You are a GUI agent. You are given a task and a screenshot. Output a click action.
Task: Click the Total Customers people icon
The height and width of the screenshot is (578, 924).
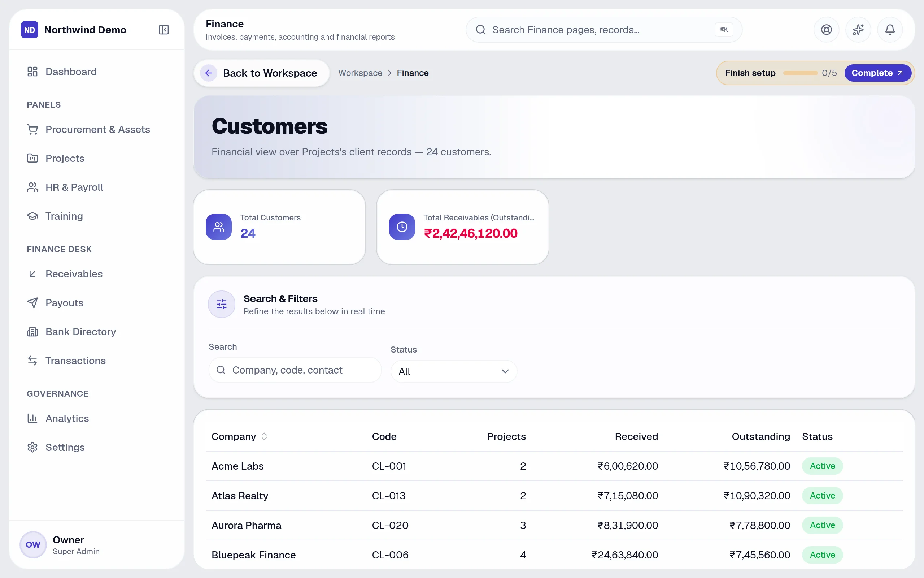click(x=218, y=227)
